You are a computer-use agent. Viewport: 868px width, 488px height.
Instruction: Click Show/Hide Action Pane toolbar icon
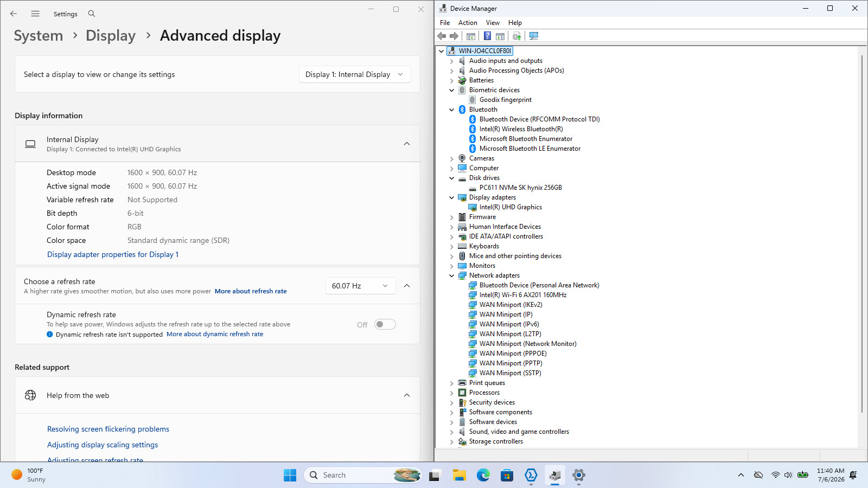pyautogui.click(x=500, y=36)
